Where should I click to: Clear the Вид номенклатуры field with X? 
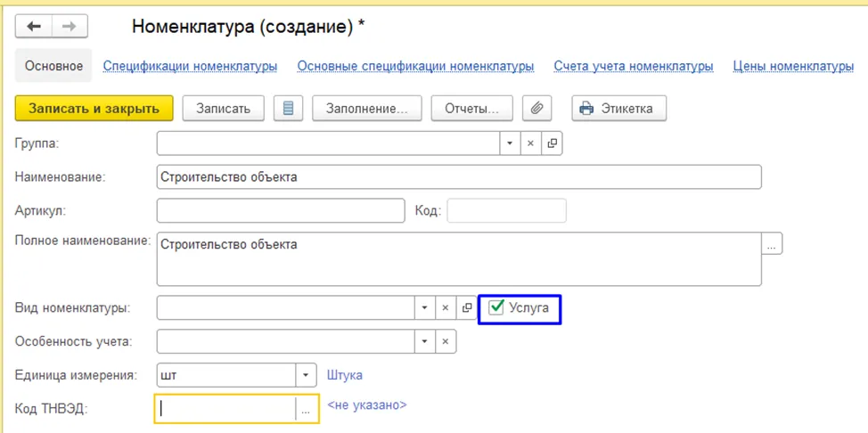[445, 308]
